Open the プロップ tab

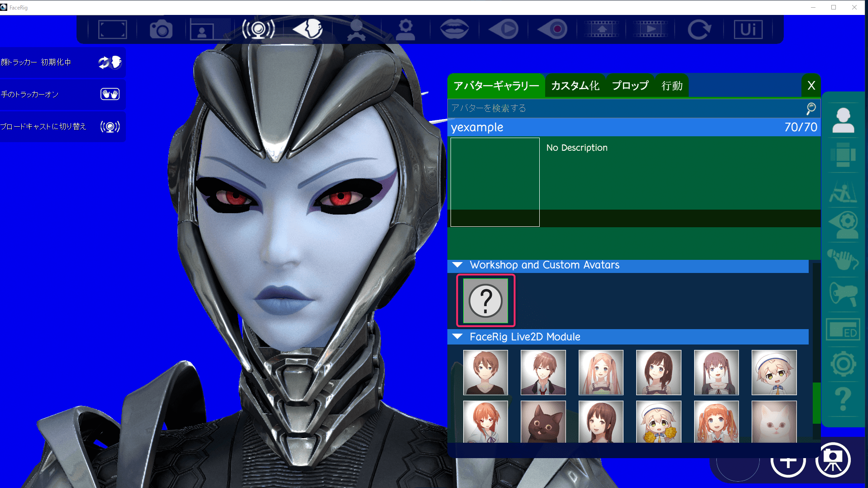pyautogui.click(x=630, y=86)
